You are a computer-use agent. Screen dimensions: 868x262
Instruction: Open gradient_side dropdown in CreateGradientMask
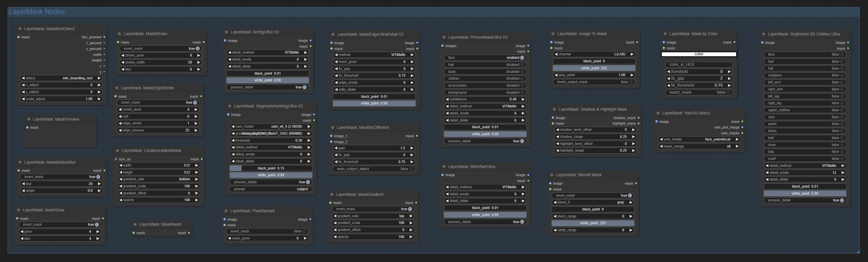pyautogui.click(x=158, y=179)
